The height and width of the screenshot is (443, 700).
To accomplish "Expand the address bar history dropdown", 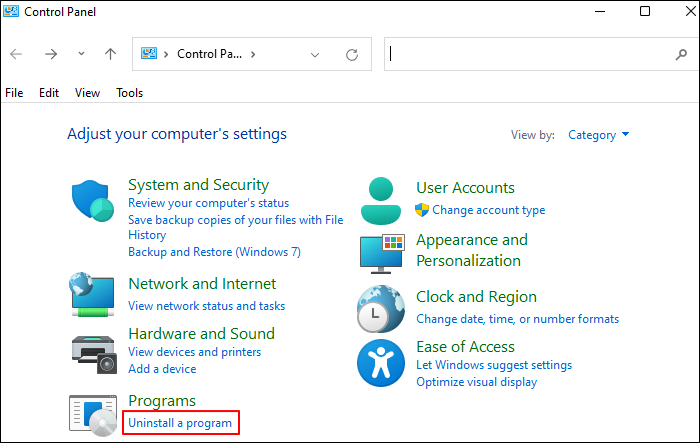I will pos(315,55).
